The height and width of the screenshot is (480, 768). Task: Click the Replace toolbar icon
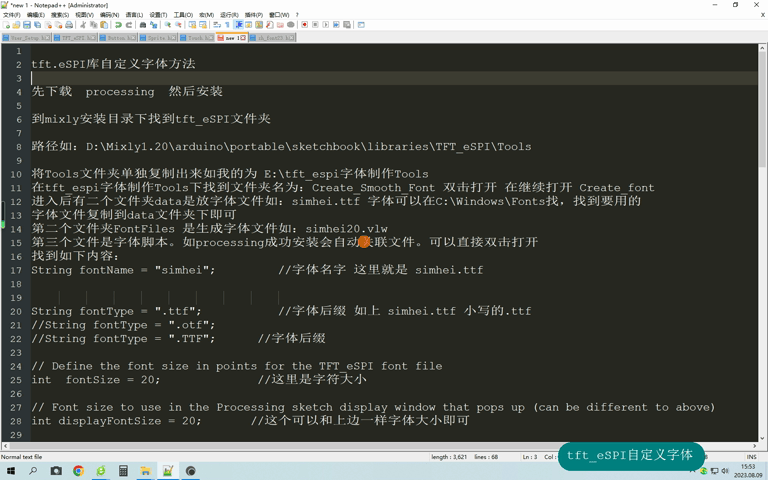(x=153, y=24)
